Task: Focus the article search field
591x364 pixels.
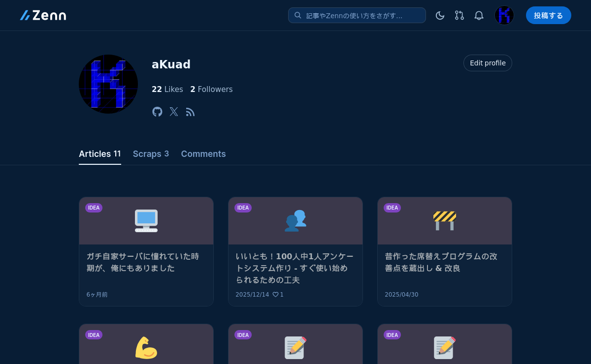Action: pos(357,15)
